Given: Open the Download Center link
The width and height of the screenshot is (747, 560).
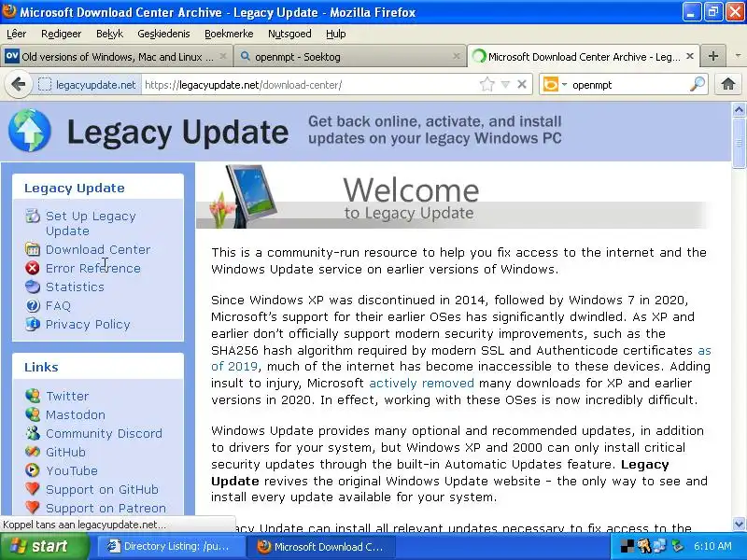Looking at the screenshot, I should pos(98,249).
